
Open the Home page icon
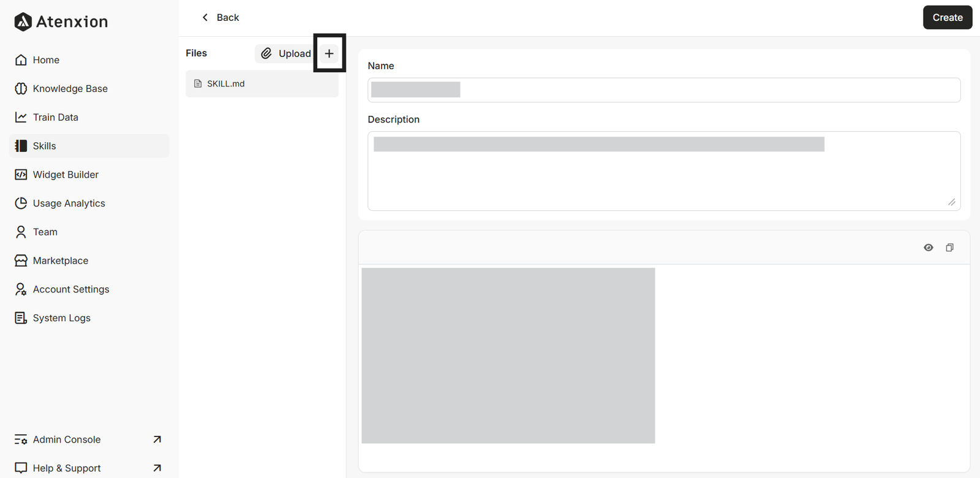coord(21,60)
